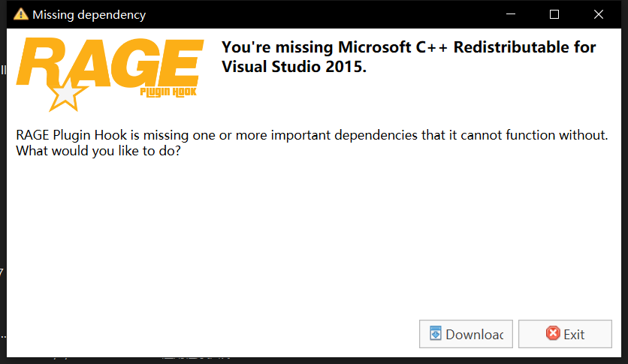The image size is (628, 364).
Task: Minimize the Missing dependency window
Action: point(511,14)
